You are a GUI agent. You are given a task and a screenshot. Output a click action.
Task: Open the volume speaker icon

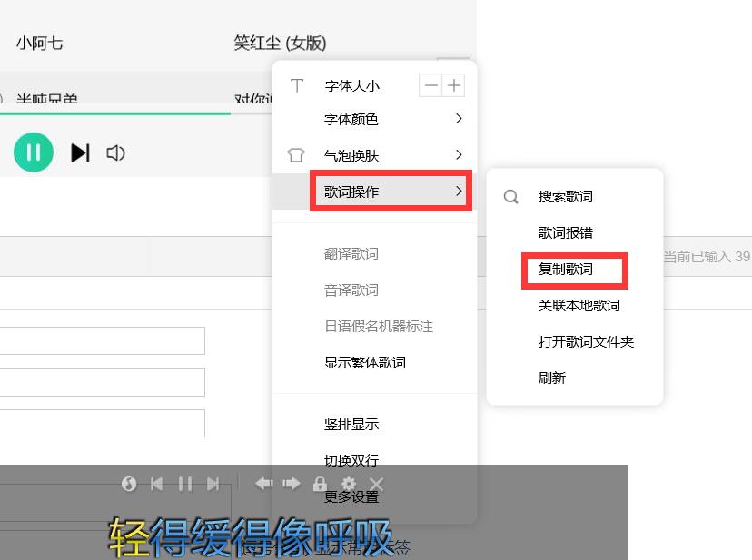(x=114, y=152)
